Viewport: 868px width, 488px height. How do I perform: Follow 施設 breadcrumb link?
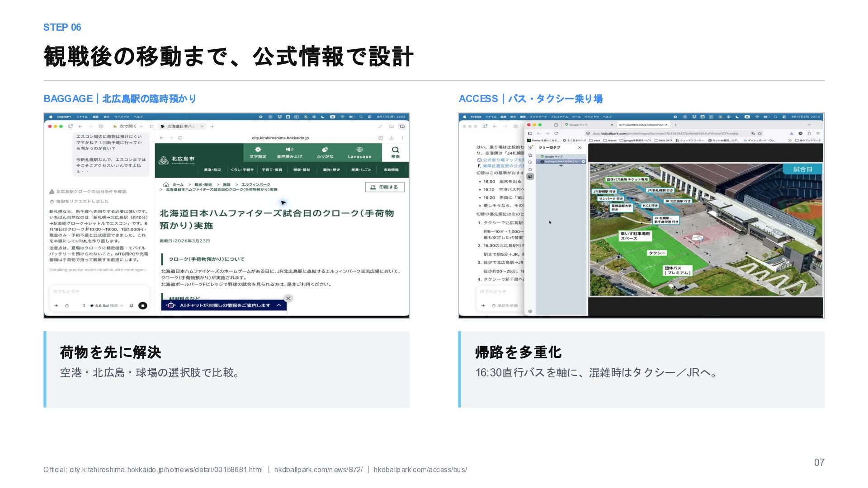point(227,184)
